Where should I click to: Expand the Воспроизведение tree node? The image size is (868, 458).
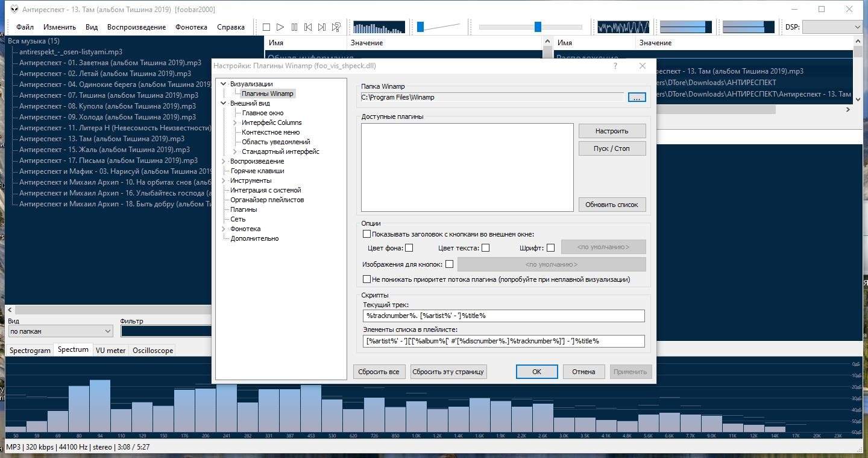tap(224, 161)
